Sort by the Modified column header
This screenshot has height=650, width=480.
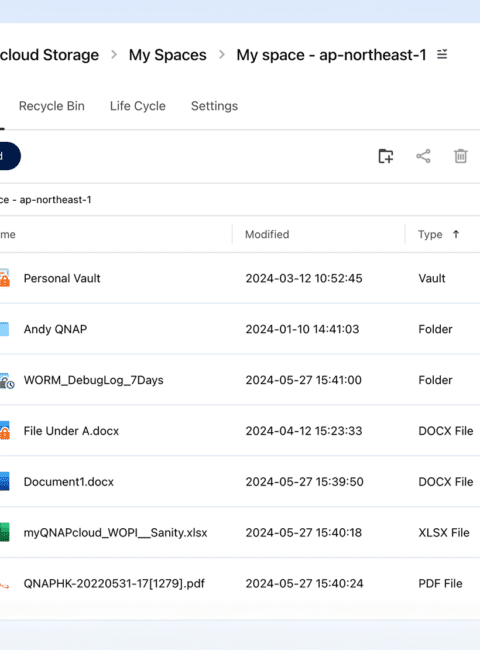[267, 234]
